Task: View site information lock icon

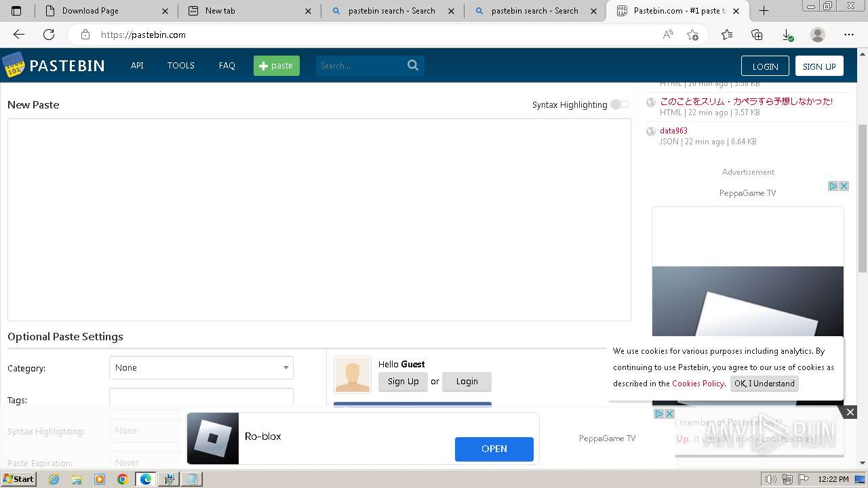Action: tap(85, 35)
